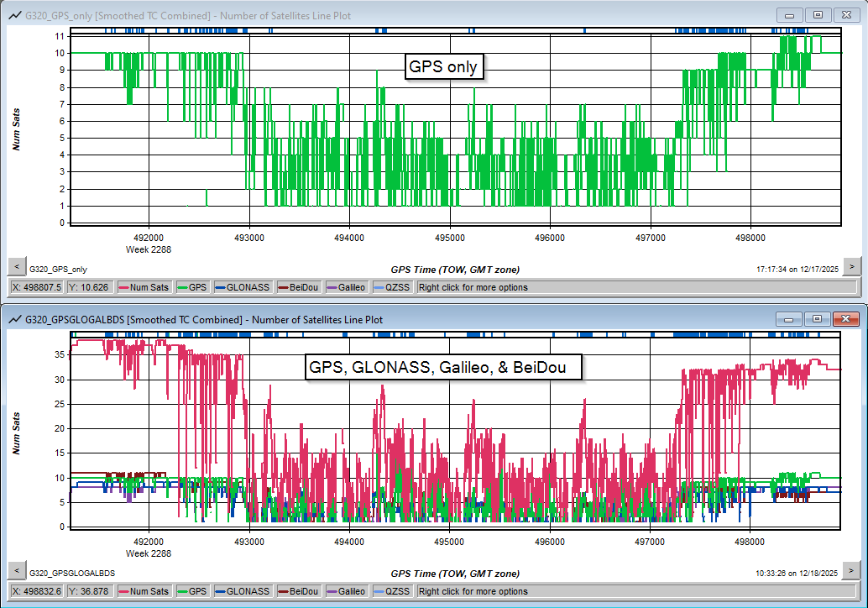Toggle BeiDou series in GPS_only legend
This screenshot has height=608, width=868.
298,287
